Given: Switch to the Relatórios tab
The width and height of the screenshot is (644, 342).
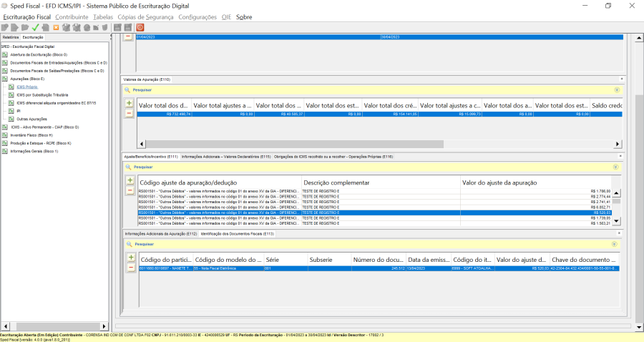Looking at the screenshot, I should pos(11,37).
